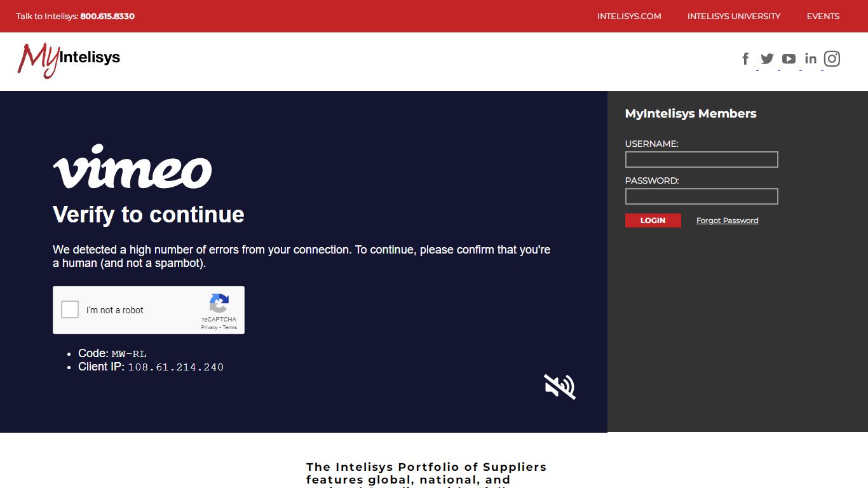This screenshot has width=868, height=488.
Task: Open the reCAPTCHA Privacy link
Action: (x=209, y=328)
